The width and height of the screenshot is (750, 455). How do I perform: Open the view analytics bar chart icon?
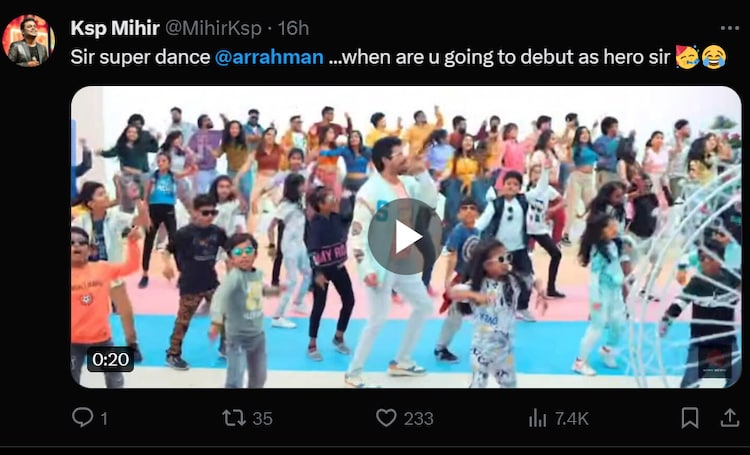tap(537, 417)
